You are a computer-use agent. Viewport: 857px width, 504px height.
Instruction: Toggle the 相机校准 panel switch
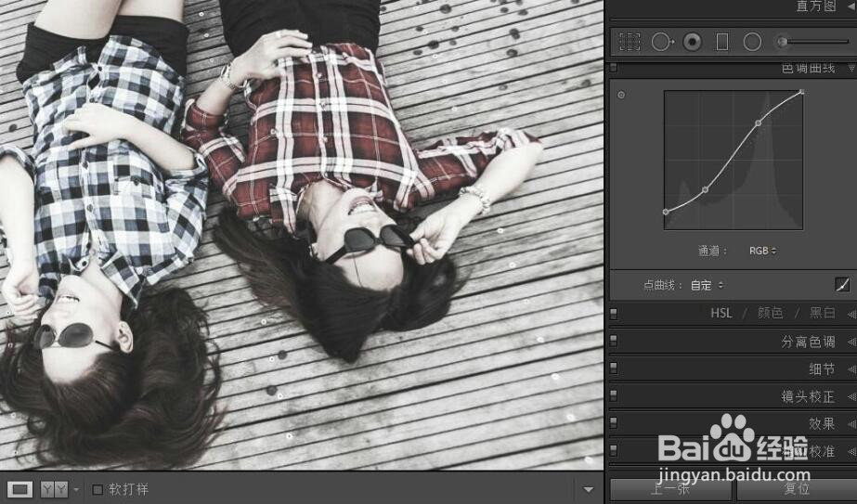[x=613, y=450]
